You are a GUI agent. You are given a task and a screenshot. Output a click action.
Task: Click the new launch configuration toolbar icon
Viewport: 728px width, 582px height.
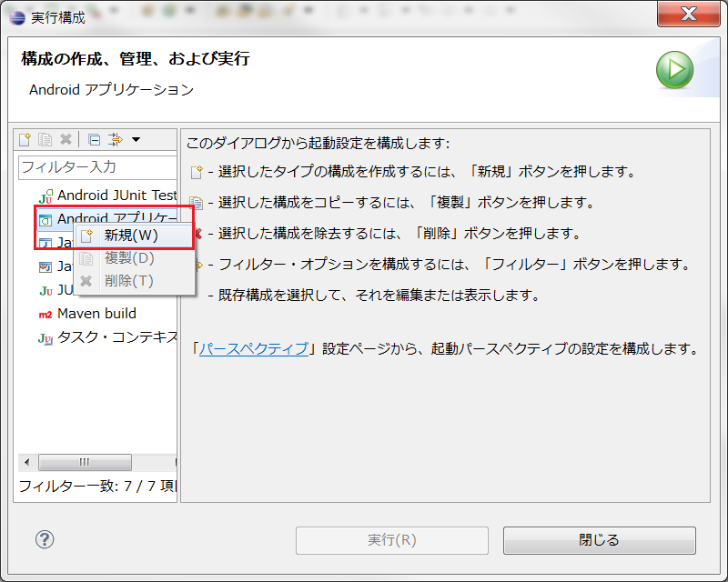point(25,139)
